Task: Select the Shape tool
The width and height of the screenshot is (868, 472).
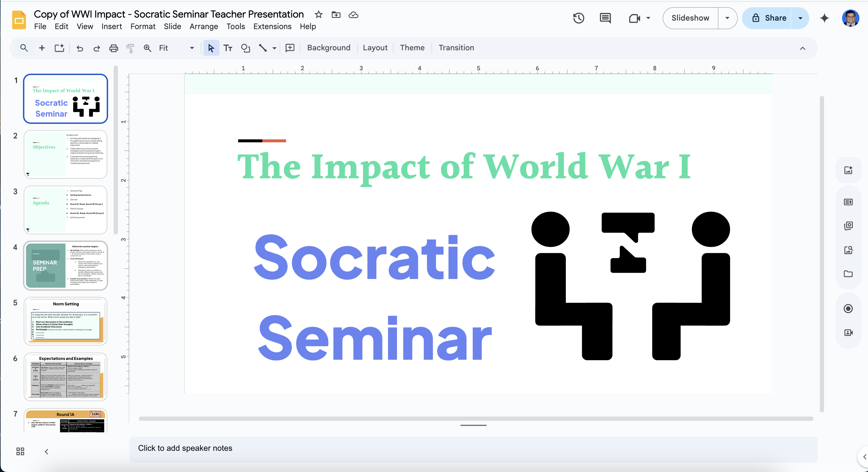Action: (x=245, y=48)
